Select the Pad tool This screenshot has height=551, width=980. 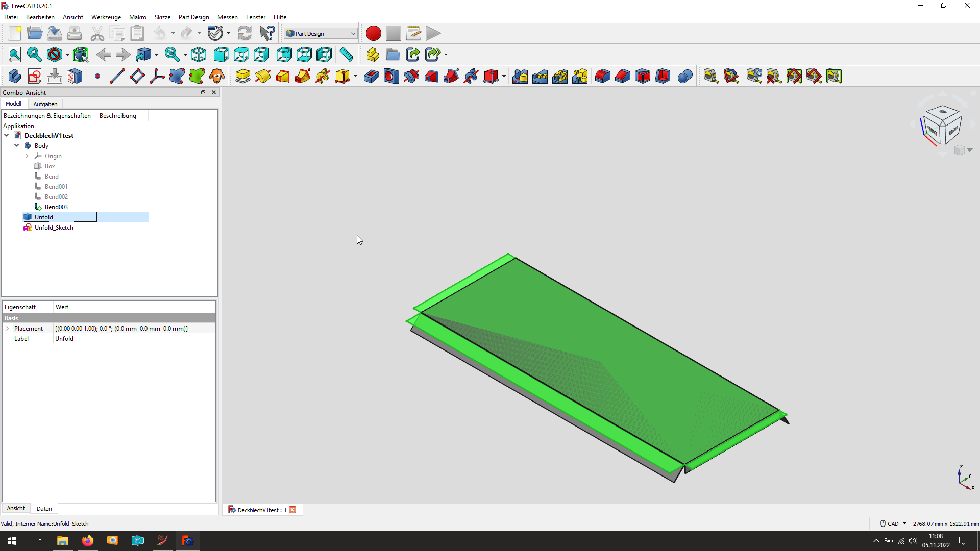coord(243,76)
